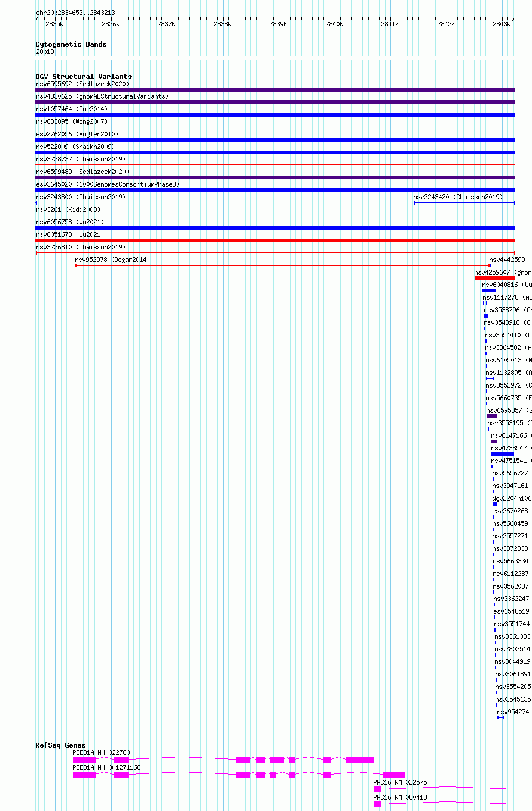Select nsv3228732 (Chaisson2019) variant label
The width and height of the screenshot is (532, 811).
[81, 159]
